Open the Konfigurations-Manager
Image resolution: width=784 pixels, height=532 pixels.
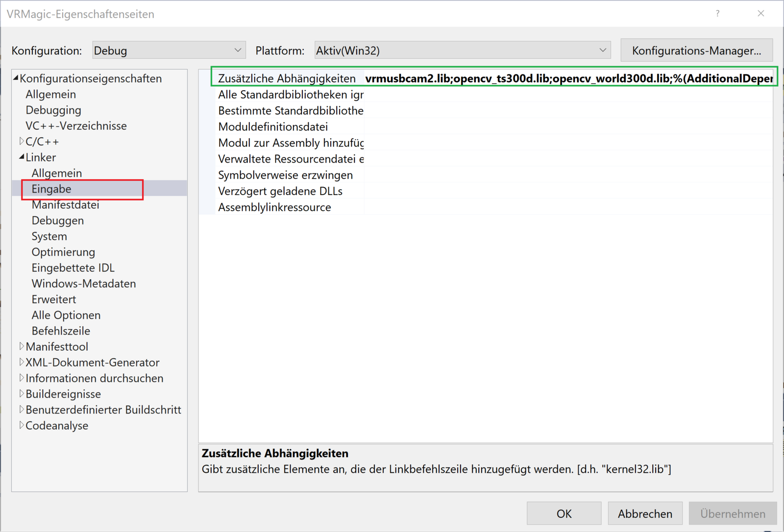pos(696,50)
